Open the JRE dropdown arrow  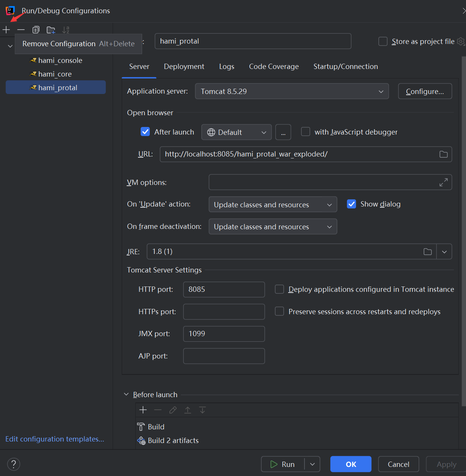coord(444,252)
